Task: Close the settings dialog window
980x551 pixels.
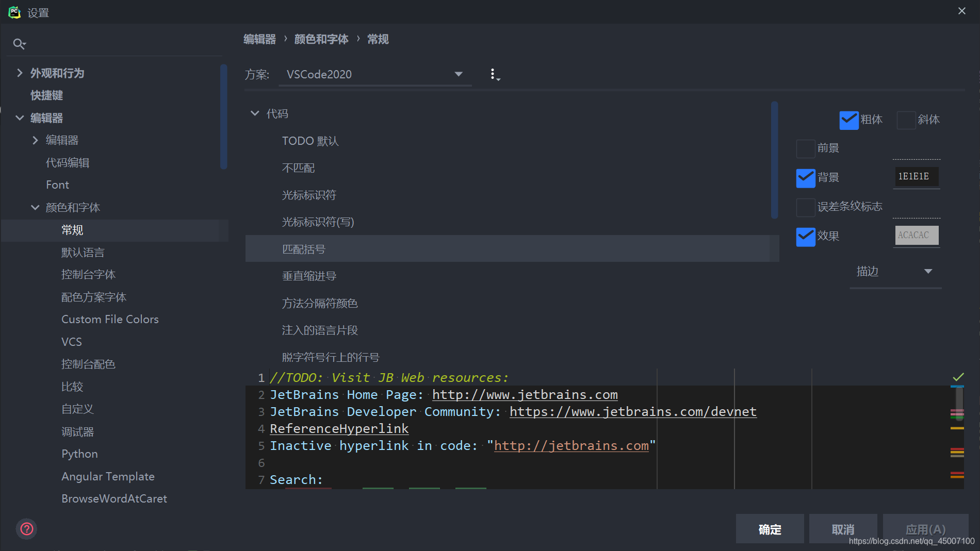Action: click(x=962, y=11)
